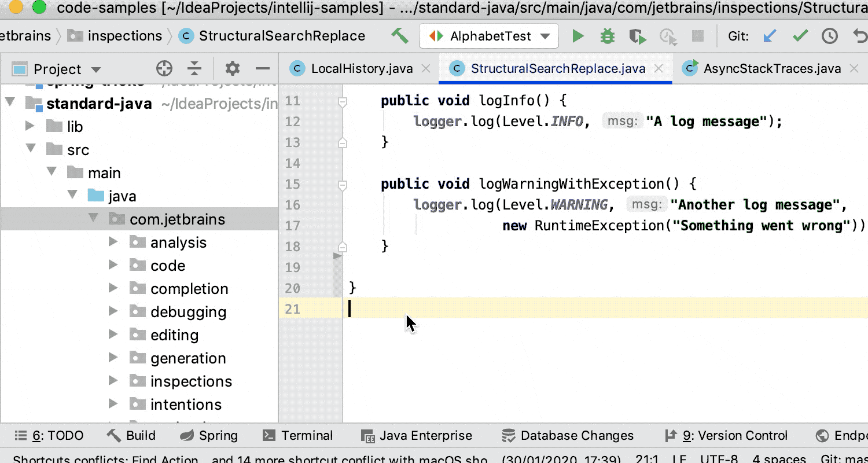
Task: Click the gutter at line number 16
Action: point(293,205)
